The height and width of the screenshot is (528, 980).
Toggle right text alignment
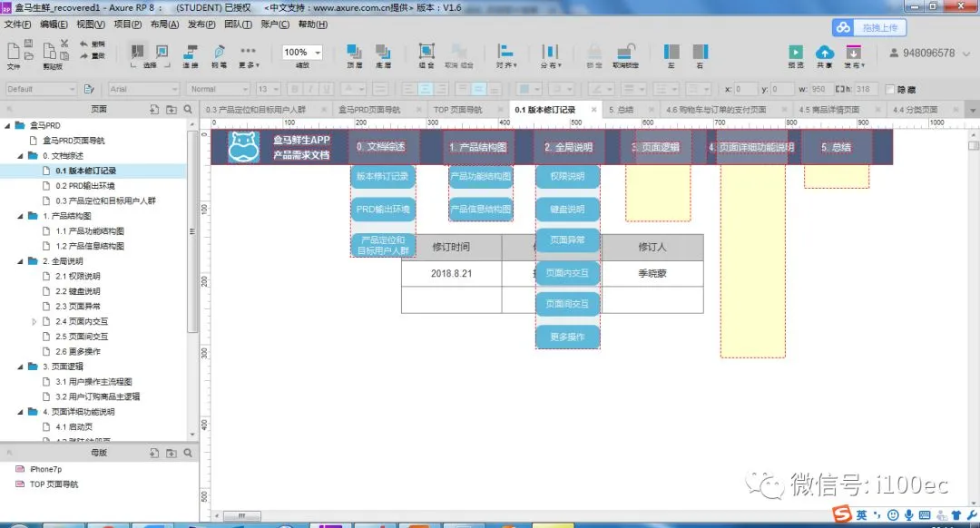coord(441,89)
